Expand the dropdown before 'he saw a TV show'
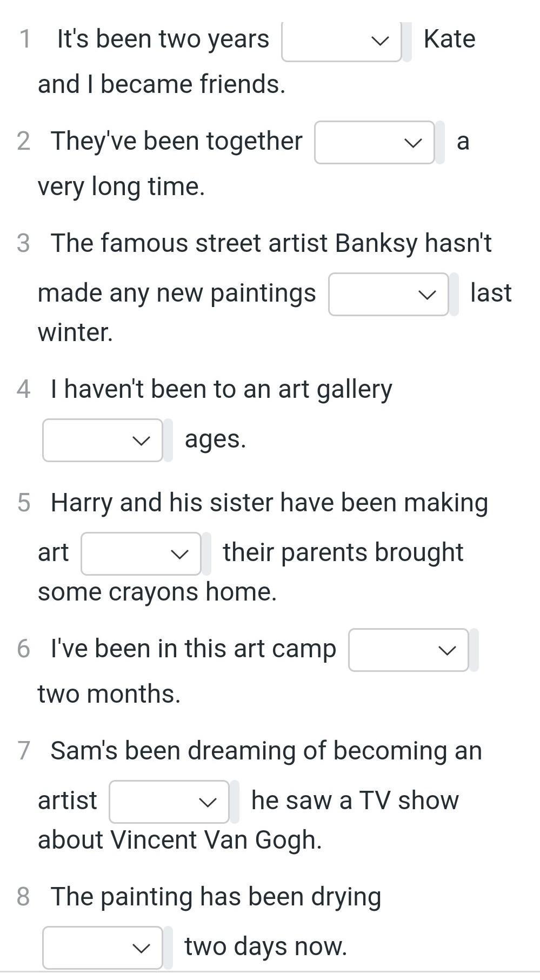Screen dimensions: 540x980 169,802
